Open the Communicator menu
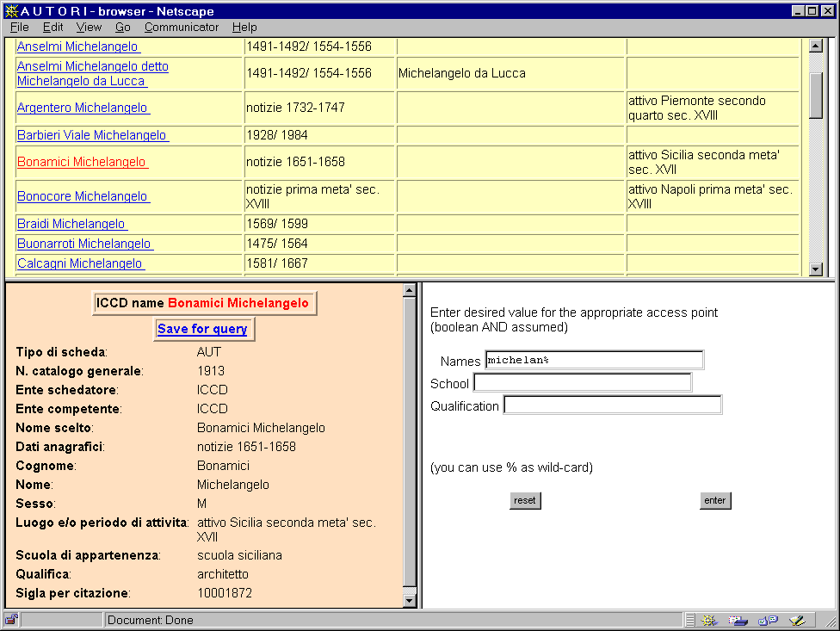840x631 pixels. point(182,28)
